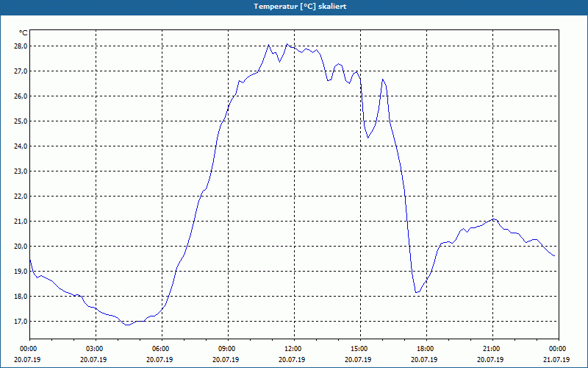
Task: Click the 24,0 temperature axis label
Action: 21,146
